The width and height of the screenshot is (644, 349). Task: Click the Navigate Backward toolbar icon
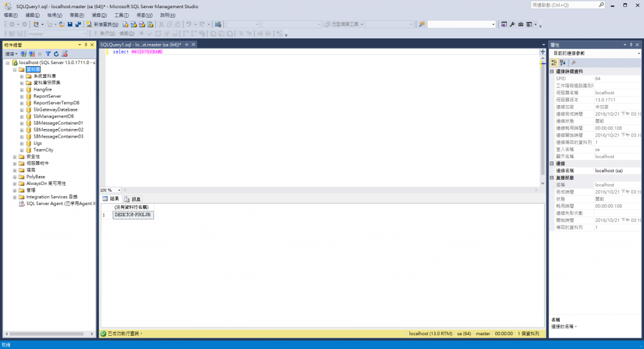coord(12,25)
